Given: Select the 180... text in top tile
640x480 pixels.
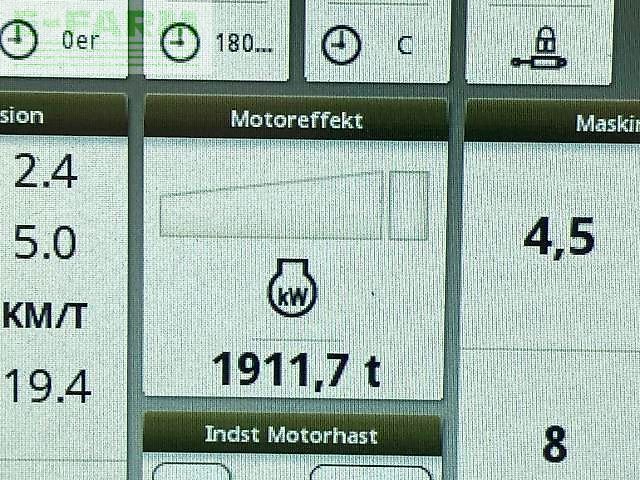Looking at the screenshot, I should coord(244,43).
